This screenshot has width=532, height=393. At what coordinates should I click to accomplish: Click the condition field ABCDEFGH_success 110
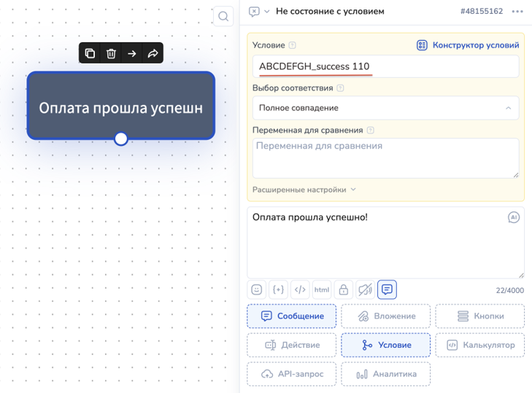pos(386,66)
